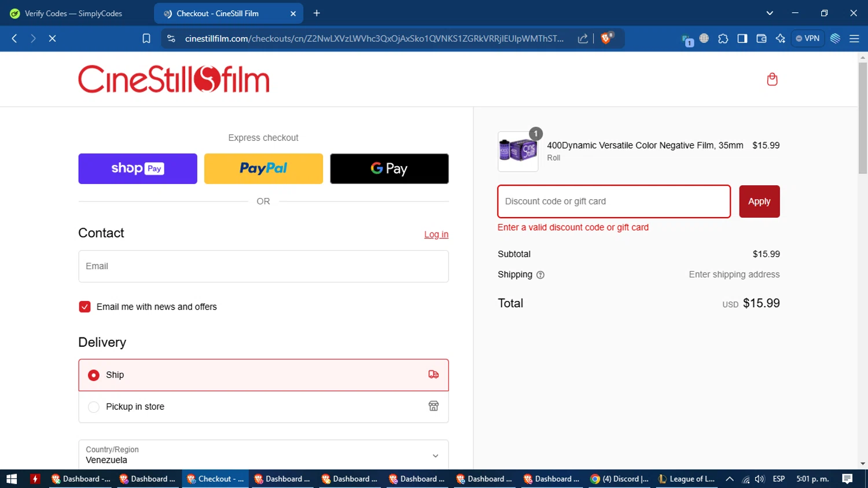Click the Log in link
This screenshot has height=488, width=868.
(x=436, y=234)
